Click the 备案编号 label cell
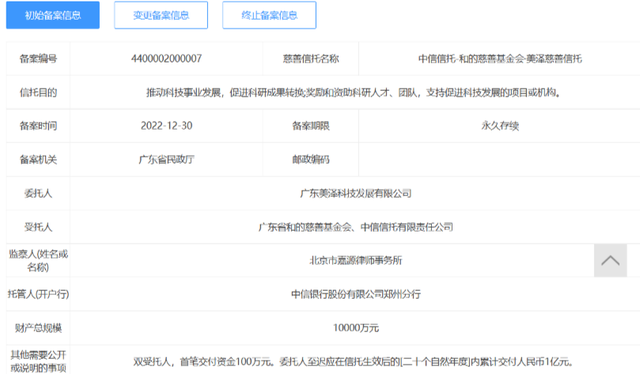640x374 pixels. pyautogui.click(x=38, y=59)
